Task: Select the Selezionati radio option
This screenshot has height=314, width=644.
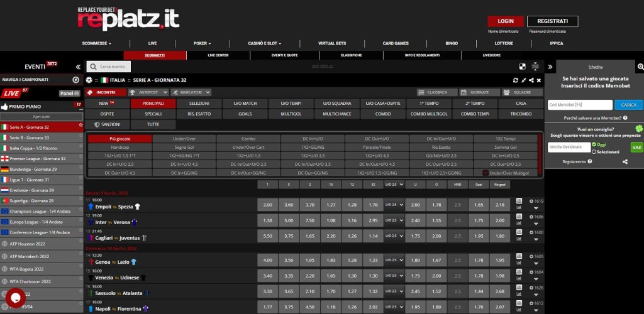Action: point(594,152)
